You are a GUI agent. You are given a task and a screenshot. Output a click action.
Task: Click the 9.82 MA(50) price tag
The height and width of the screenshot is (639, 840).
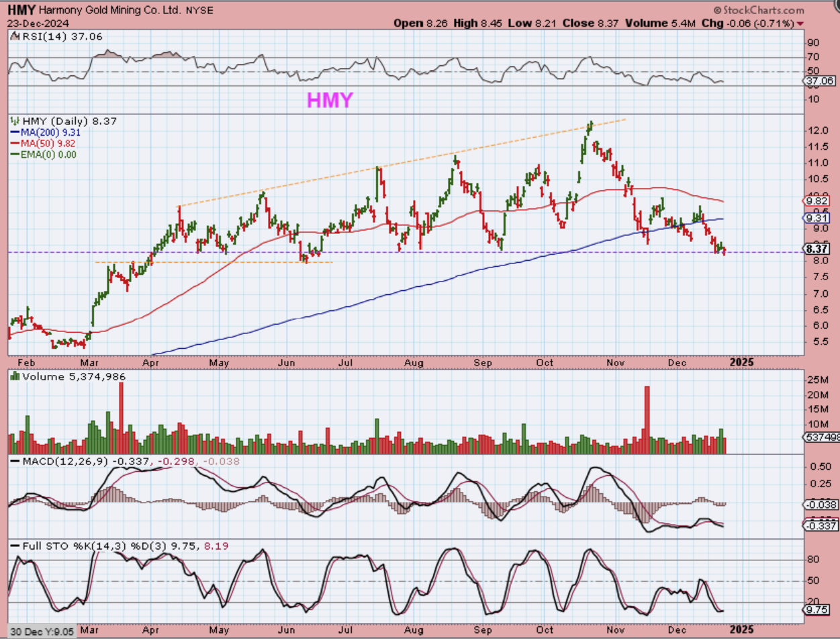tap(818, 201)
